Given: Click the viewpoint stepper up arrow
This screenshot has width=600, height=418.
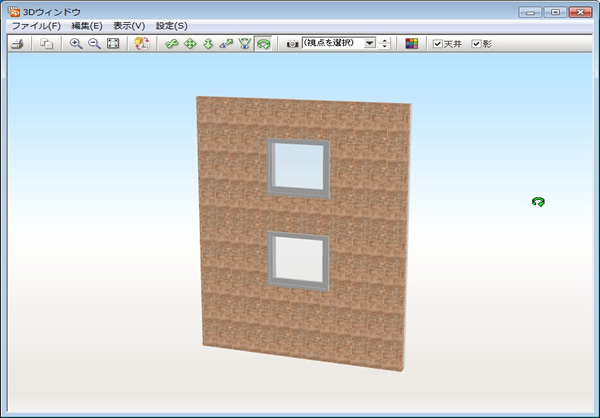Looking at the screenshot, I should (386, 41).
